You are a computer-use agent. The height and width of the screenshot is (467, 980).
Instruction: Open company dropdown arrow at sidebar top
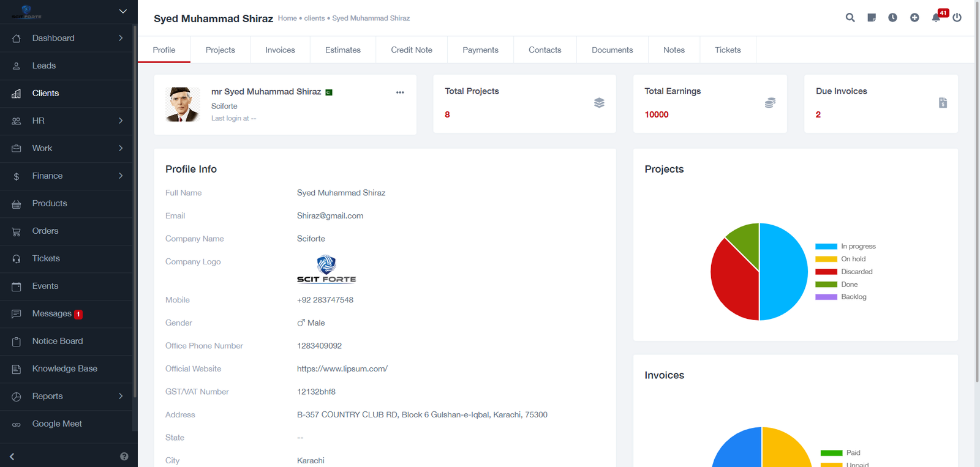(123, 11)
